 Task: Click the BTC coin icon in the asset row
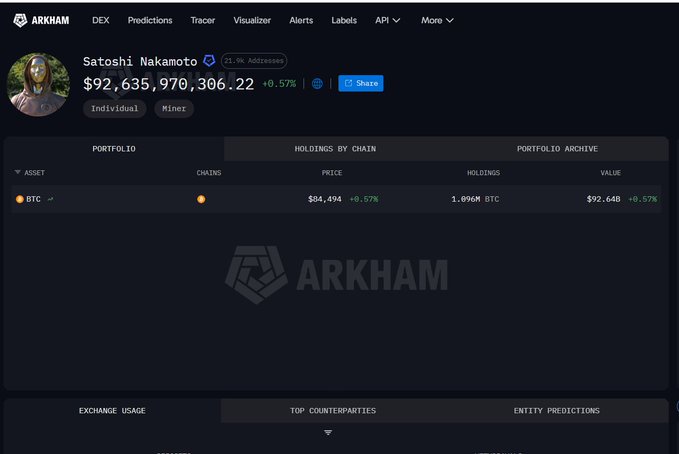pos(19,199)
